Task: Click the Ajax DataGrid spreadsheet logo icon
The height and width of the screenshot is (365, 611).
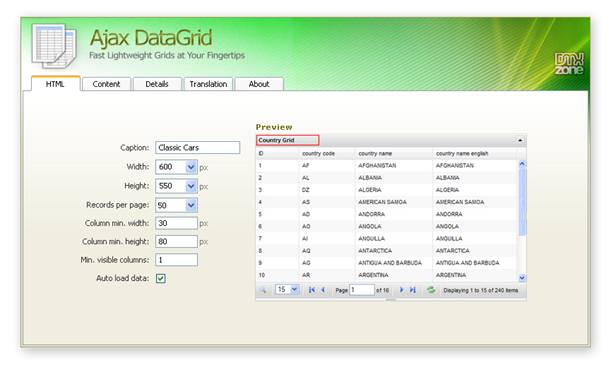Action: pos(54,45)
